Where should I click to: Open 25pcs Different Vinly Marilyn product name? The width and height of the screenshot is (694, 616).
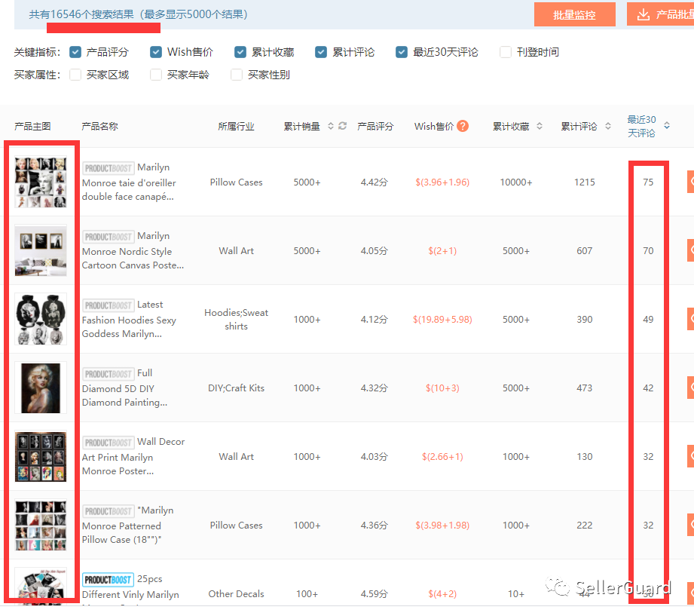pyautogui.click(x=130, y=587)
